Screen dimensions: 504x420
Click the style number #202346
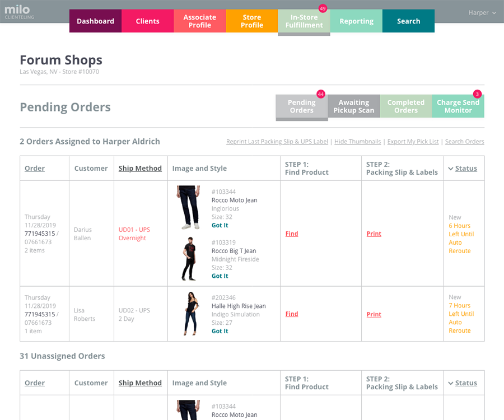[x=223, y=297]
